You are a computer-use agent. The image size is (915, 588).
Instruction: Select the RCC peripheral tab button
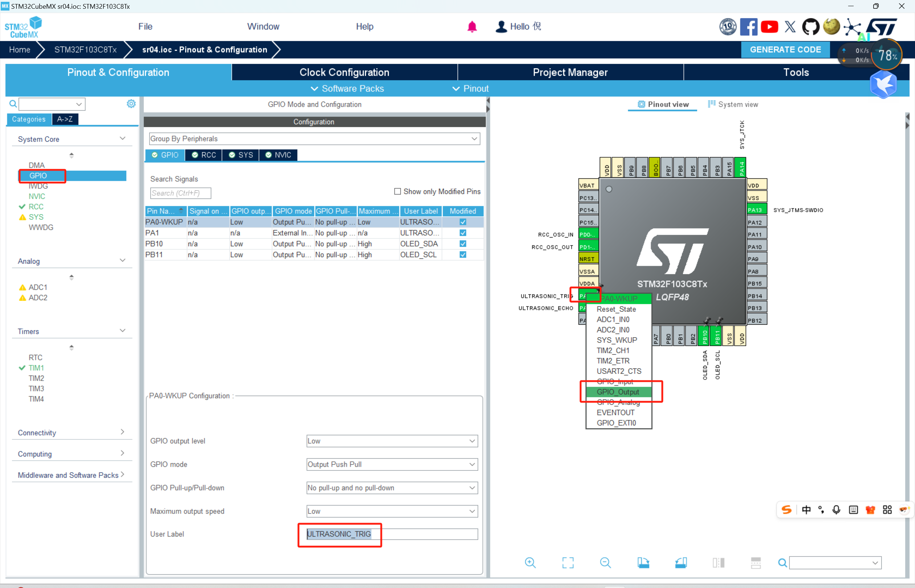coord(204,155)
